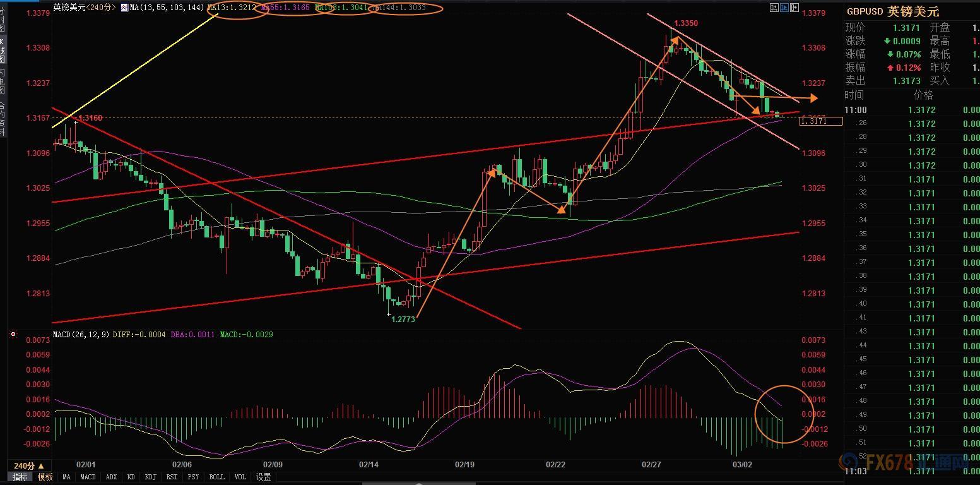Open 设置 settings in indicator bar

(263, 477)
